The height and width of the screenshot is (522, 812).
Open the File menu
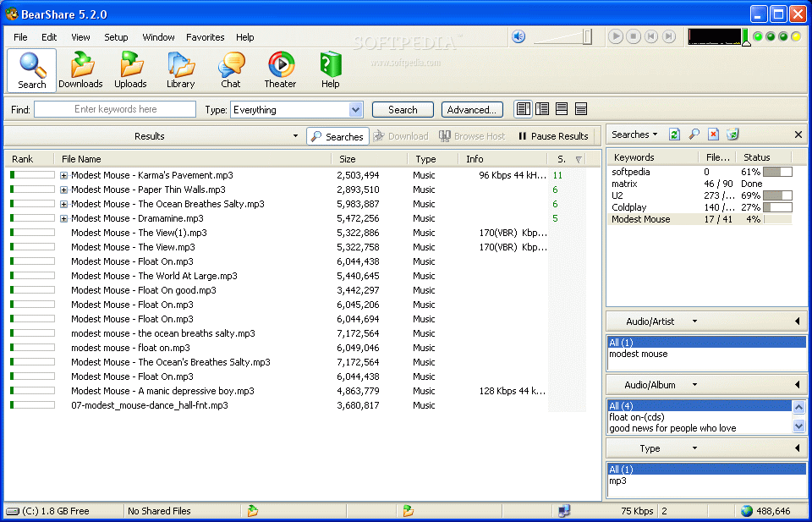(20, 37)
